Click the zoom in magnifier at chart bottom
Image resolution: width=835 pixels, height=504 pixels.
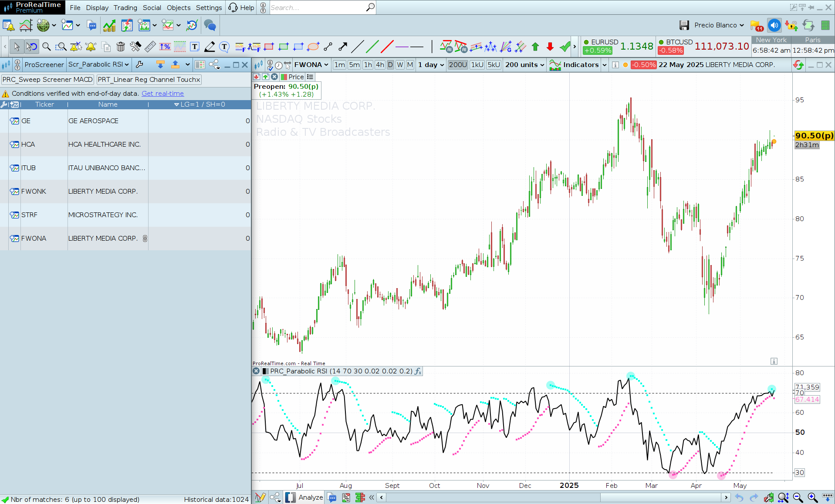click(812, 497)
